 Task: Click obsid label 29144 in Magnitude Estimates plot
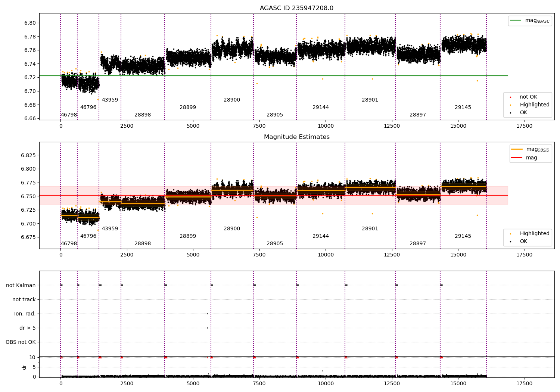(321, 236)
